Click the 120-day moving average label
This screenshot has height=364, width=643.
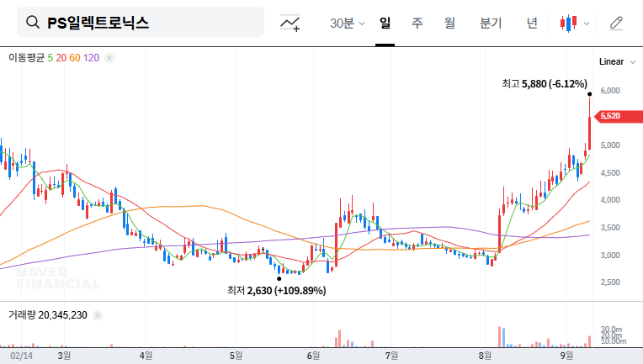point(91,58)
